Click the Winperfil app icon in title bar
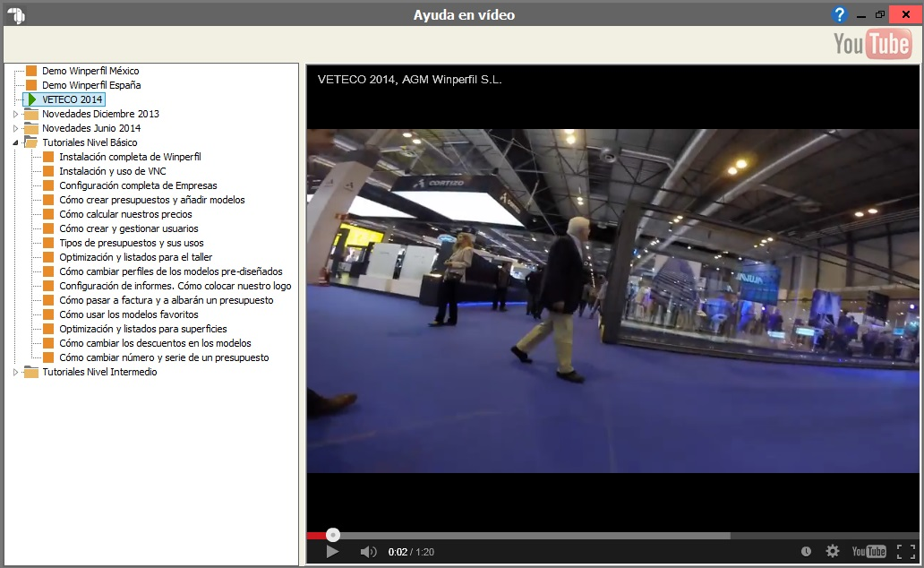Screen dimensions: 924x568 16,15
